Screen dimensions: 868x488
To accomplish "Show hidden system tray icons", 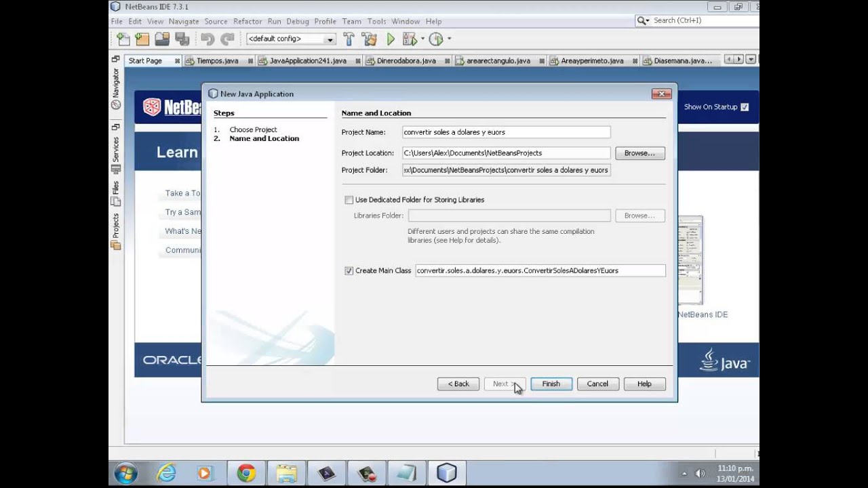I will coord(684,474).
